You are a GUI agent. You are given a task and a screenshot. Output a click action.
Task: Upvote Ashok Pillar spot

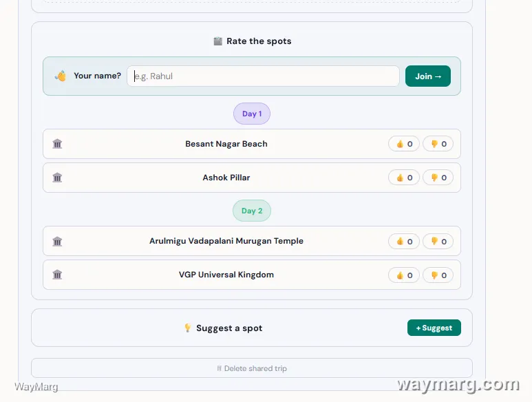point(404,178)
